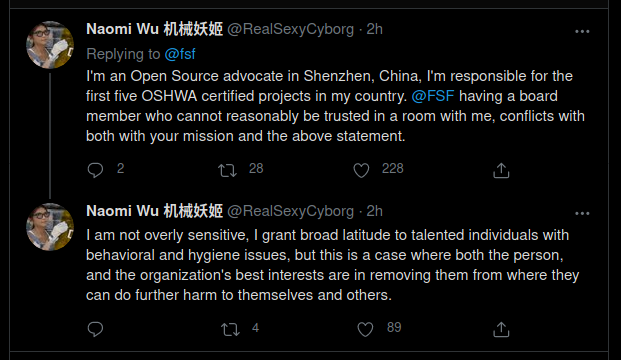
Task: Open Naomi Wu display name on first tweet
Action: [154, 29]
